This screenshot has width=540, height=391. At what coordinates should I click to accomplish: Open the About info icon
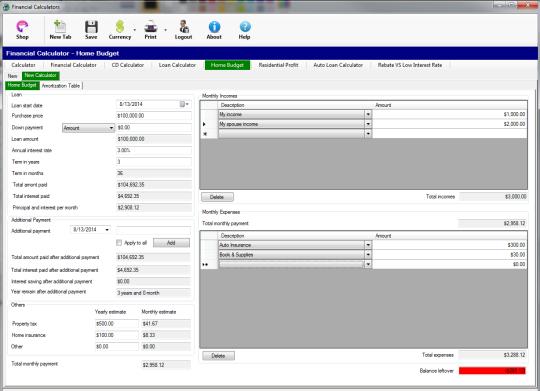[214, 27]
